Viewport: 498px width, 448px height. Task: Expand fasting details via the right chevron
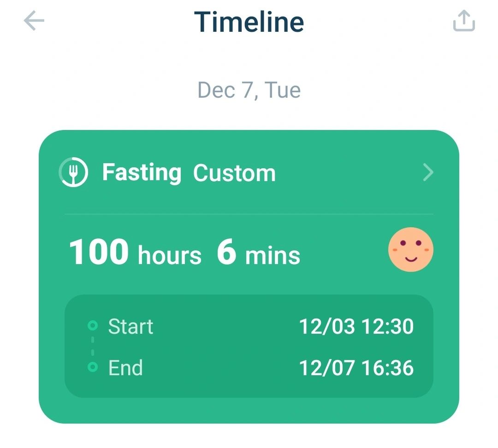pos(428,173)
